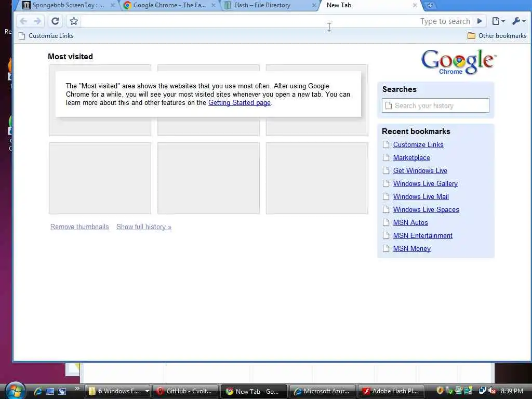Click the 8:39 PM clock
Viewport: 532px width, 399px height.
pyautogui.click(x=512, y=391)
